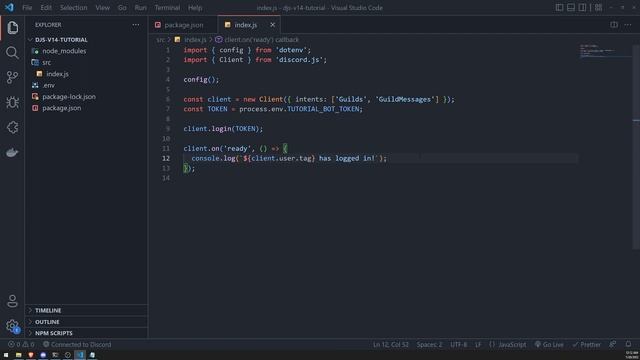The height and width of the screenshot is (360, 640).
Task: Click TUTORIAL_BOT_TOKEN in line 7
Action: (323, 109)
